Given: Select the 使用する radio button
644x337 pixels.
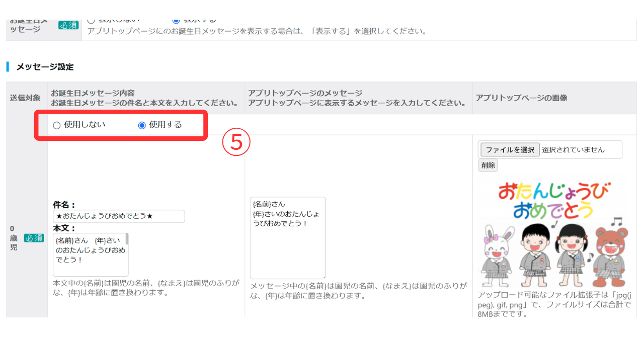Looking at the screenshot, I should (x=142, y=125).
